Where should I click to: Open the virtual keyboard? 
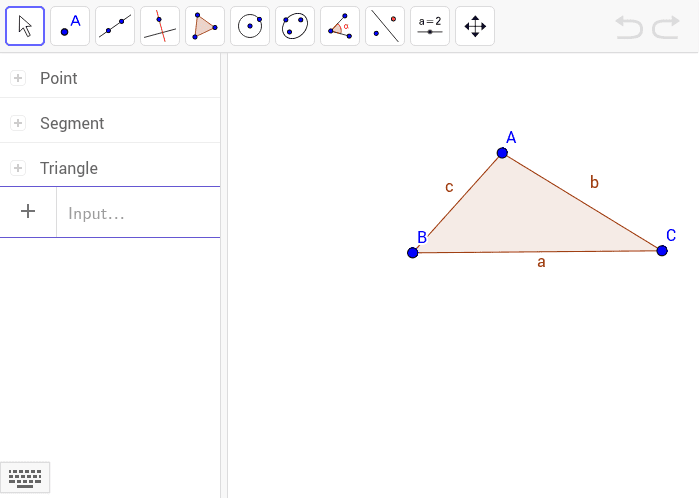[25, 478]
